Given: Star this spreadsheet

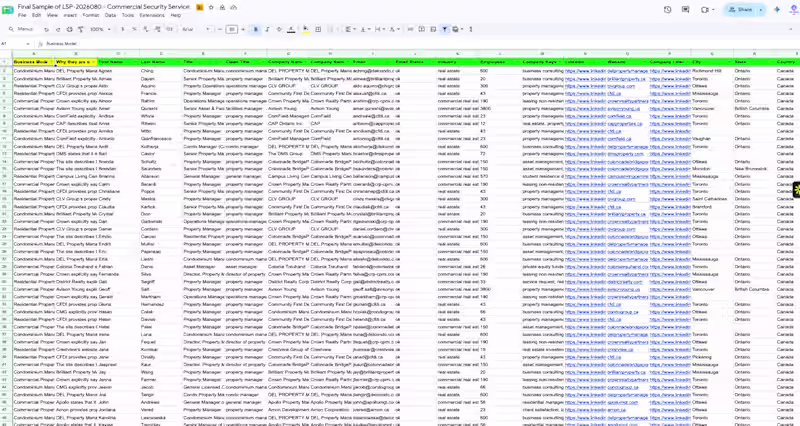Looking at the screenshot, I should pyautogui.click(x=211, y=8).
